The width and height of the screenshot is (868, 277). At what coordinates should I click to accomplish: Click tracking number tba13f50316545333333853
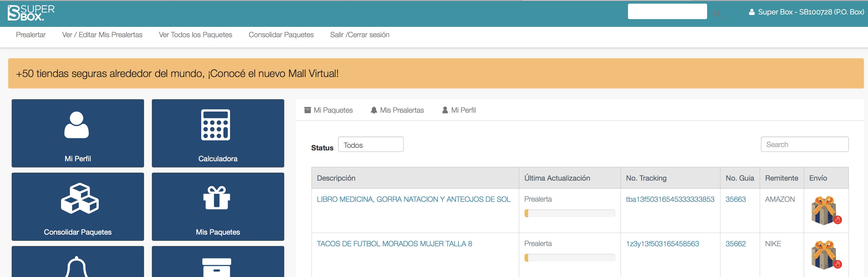670,199
